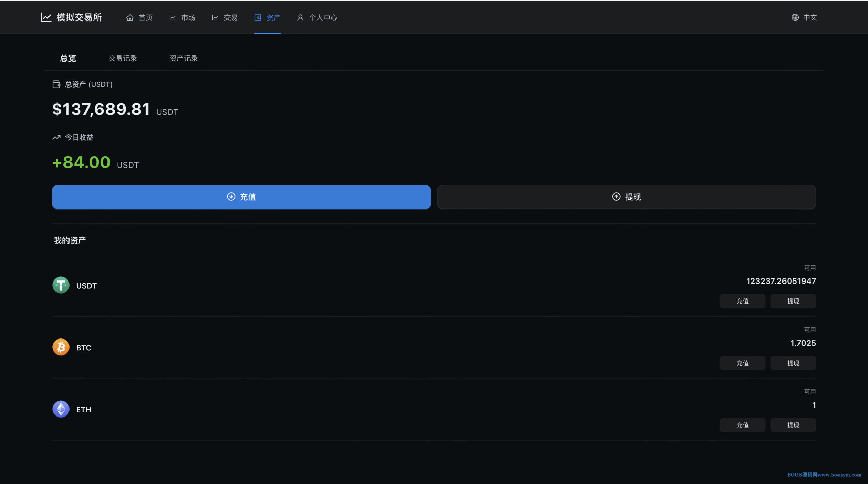Viewport: 868px width, 484px height.
Task: Click the personal center user icon
Action: coord(300,17)
